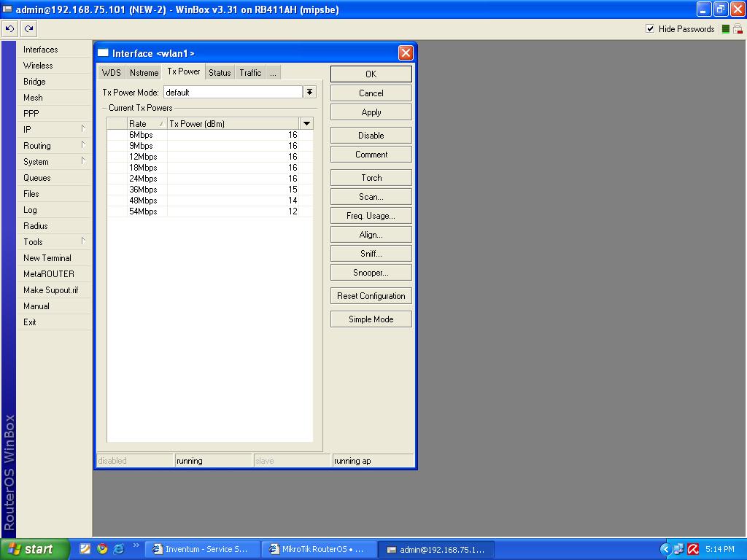Select the Tx Power tab
The image size is (747, 560).
point(183,71)
